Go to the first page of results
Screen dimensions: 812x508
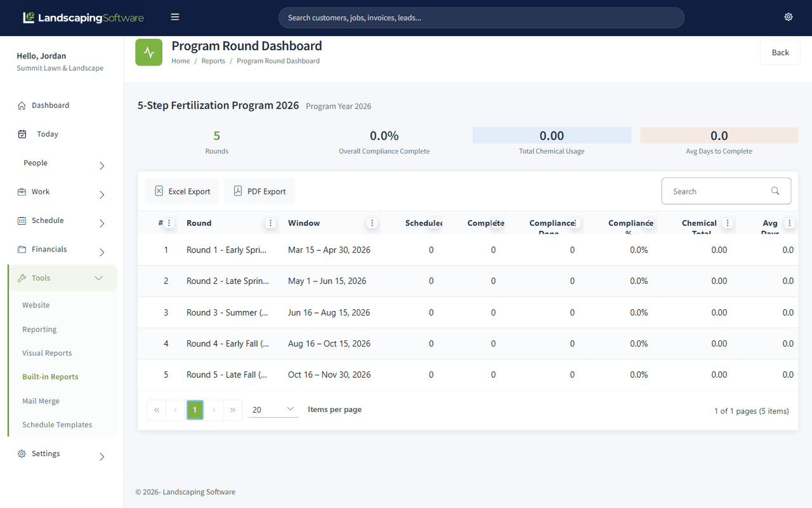tap(157, 410)
